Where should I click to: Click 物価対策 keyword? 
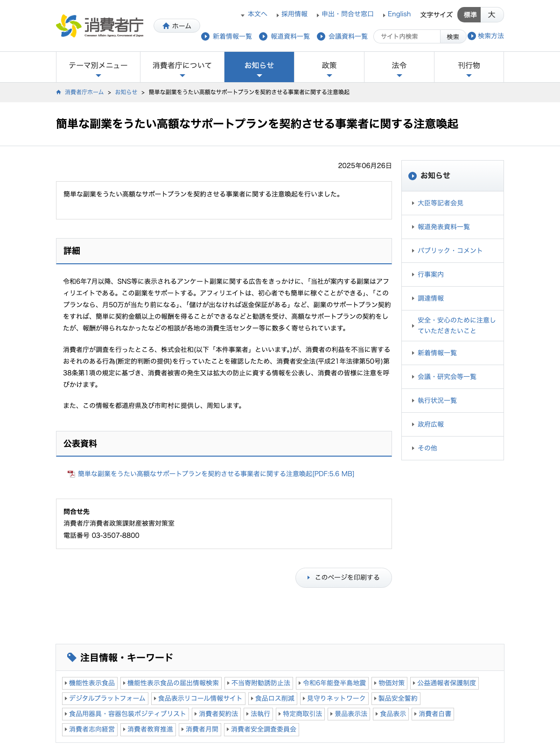click(389, 683)
